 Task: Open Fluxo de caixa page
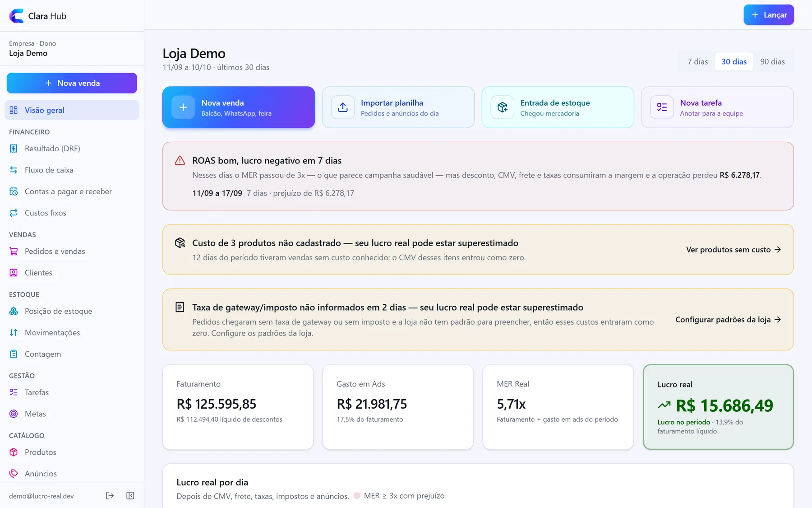[72, 170]
